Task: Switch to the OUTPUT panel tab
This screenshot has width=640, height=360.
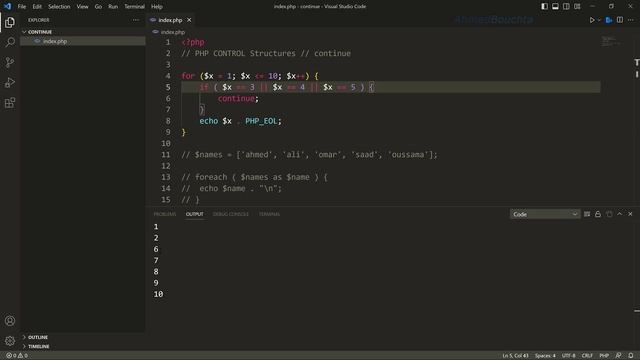Action: tap(195, 214)
